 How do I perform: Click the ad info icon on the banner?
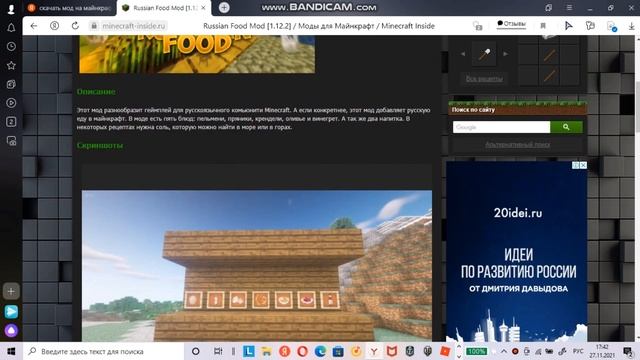(x=576, y=165)
